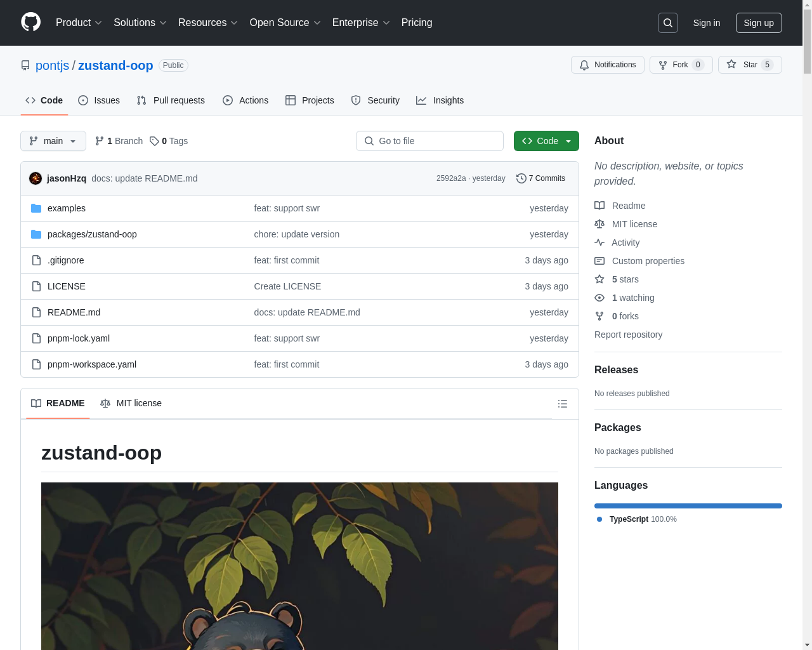Expand the Open Source menu
Screen dimensions: 812x650
[285, 23]
